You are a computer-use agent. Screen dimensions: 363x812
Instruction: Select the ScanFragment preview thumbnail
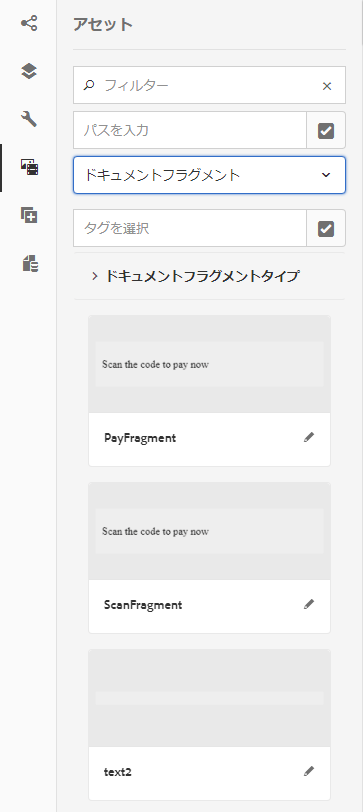[x=209, y=531]
